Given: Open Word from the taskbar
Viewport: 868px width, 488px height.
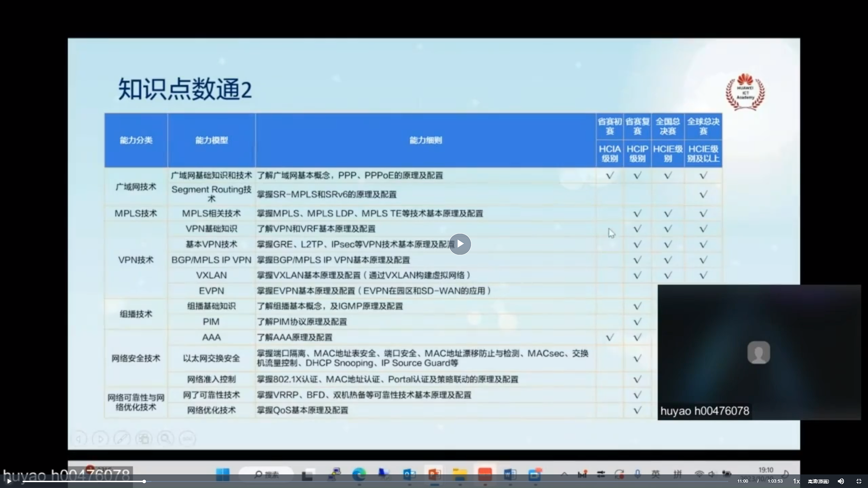Looking at the screenshot, I should pos(509,474).
